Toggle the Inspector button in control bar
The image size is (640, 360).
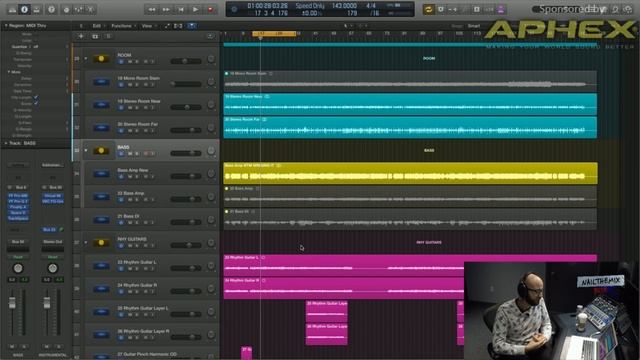click(x=24, y=9)
